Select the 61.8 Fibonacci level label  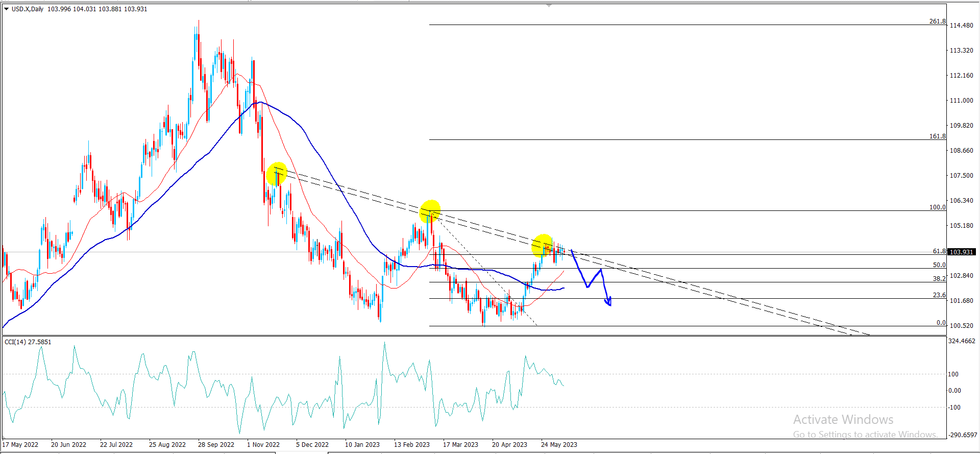940,251
